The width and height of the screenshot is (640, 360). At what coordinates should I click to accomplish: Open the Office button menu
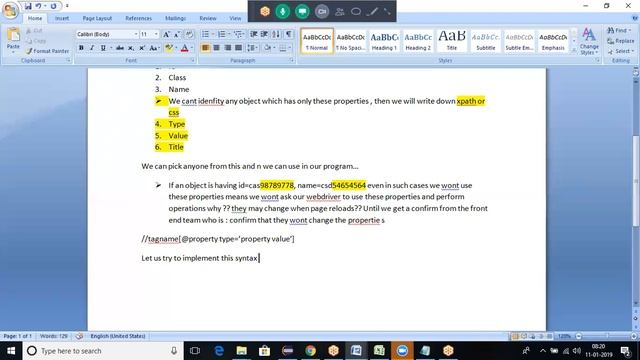(10, 10)
